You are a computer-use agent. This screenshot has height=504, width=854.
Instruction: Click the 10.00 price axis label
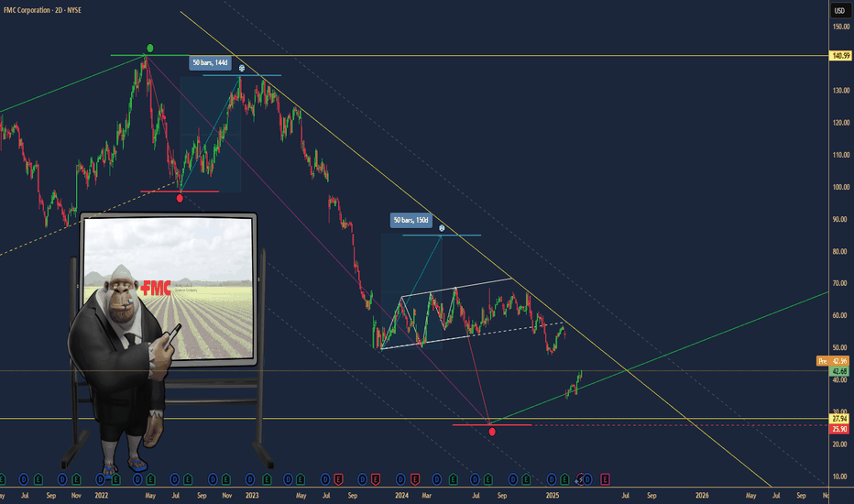coord(841,477)
